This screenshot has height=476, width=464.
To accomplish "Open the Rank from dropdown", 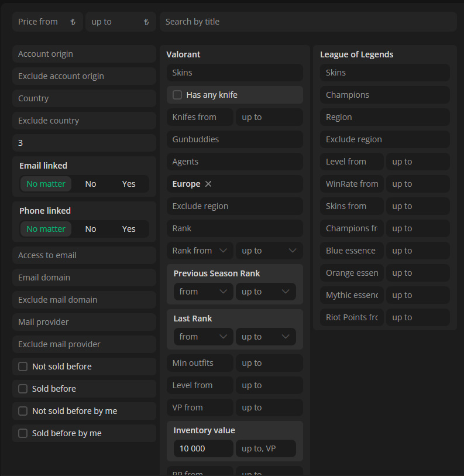I will tap(200, 251).
